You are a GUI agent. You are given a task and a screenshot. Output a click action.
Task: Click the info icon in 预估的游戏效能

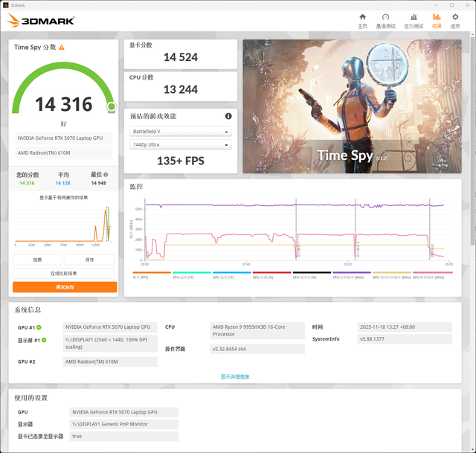228,116
